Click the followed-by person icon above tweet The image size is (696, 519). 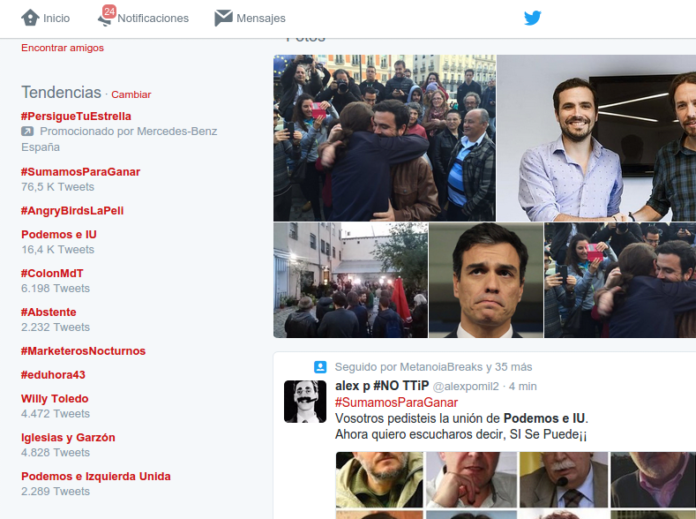(x=320, y=367)
